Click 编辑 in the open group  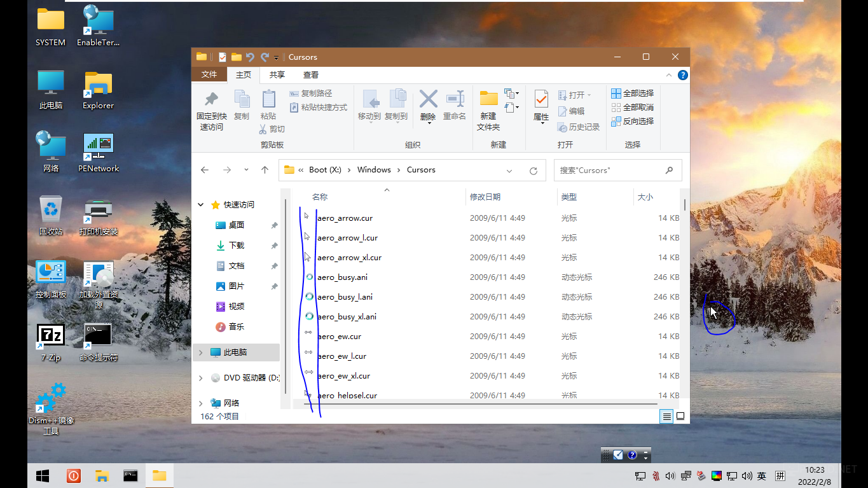point(570,111)
